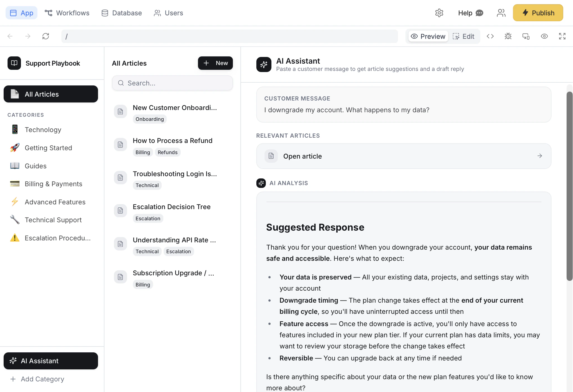Click the AI panel vertical scrollbar

click(569, 186)
